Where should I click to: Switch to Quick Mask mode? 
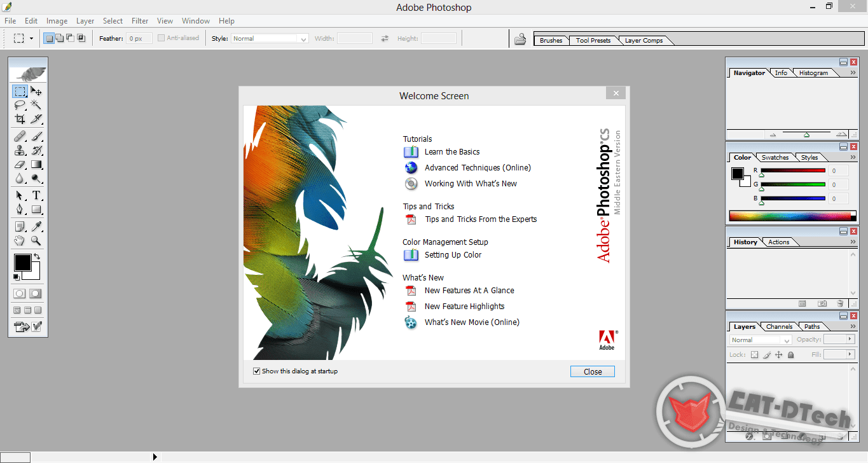tap(36, 293)
